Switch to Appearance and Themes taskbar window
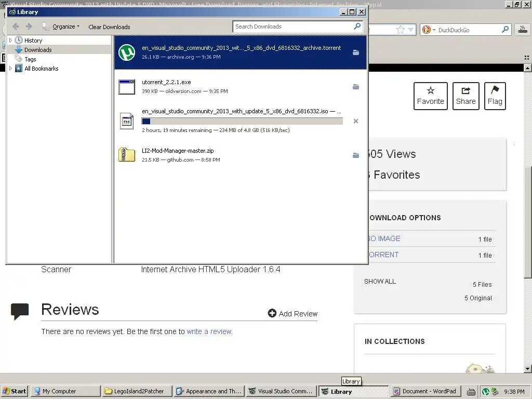 point(209,391)
